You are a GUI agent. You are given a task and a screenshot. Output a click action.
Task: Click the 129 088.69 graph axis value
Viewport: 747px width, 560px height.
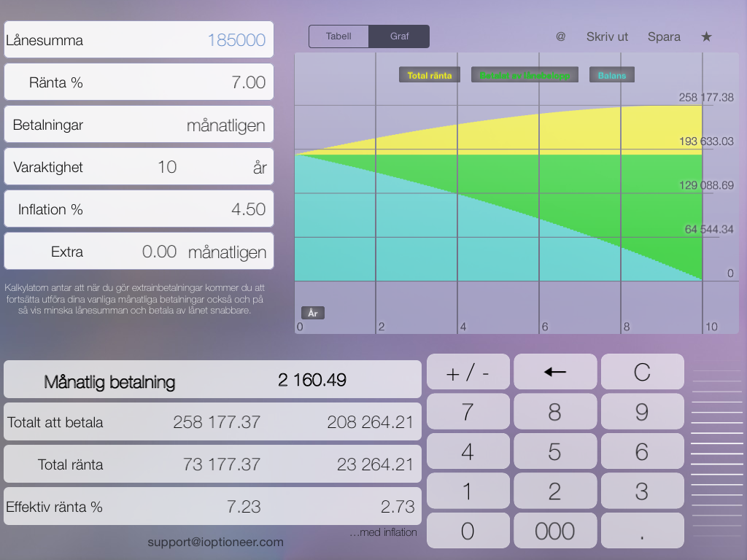(x=706, y=185)
